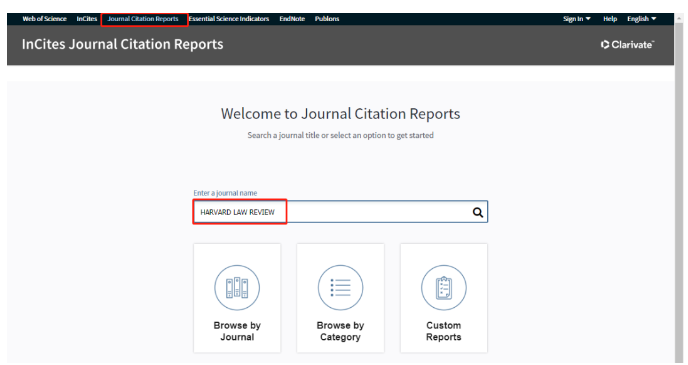The image size is (688, 365).
Task: Click the InCites Journal Citation Reports title
Action: pos(122,44)
